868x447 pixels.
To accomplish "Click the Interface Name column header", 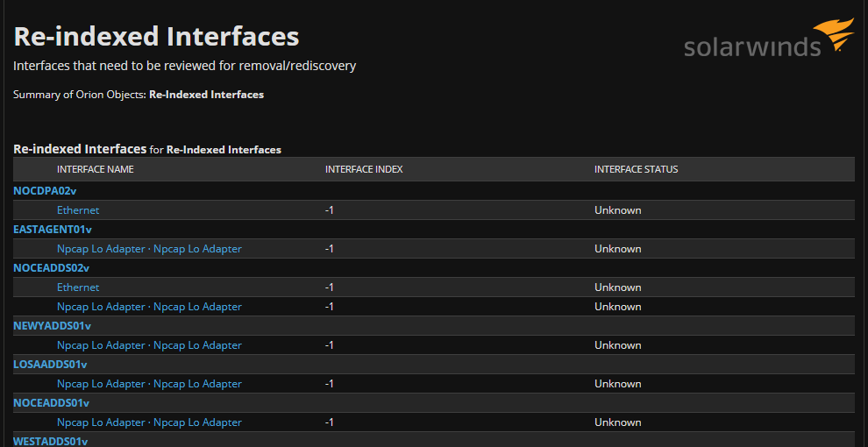I will [x=96, y=169].
